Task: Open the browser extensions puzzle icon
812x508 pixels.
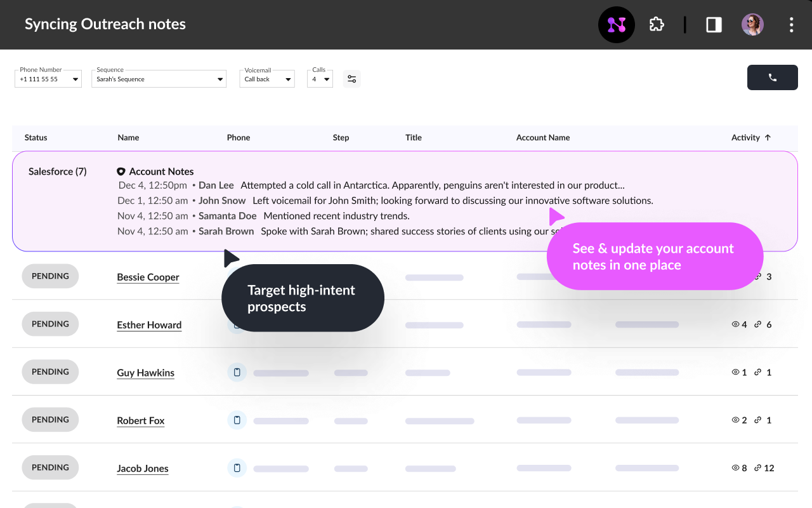Action: coord(657,25)
